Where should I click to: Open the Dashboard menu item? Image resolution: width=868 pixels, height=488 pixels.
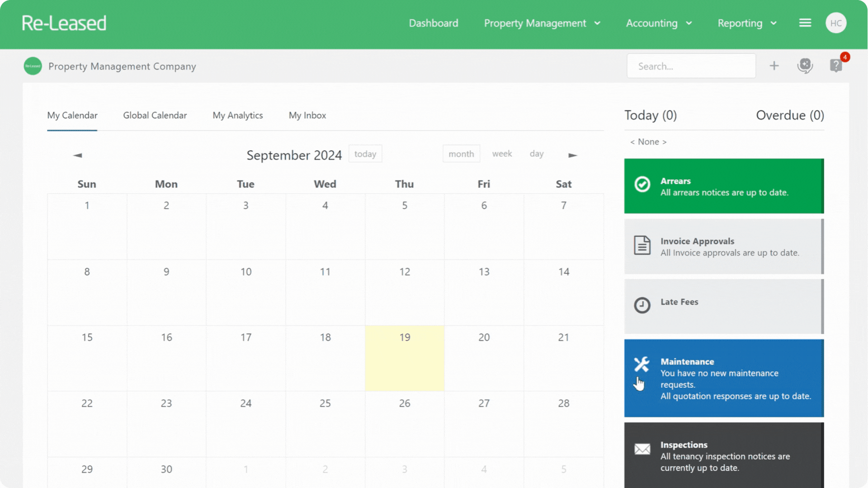(x=434, y=23)
